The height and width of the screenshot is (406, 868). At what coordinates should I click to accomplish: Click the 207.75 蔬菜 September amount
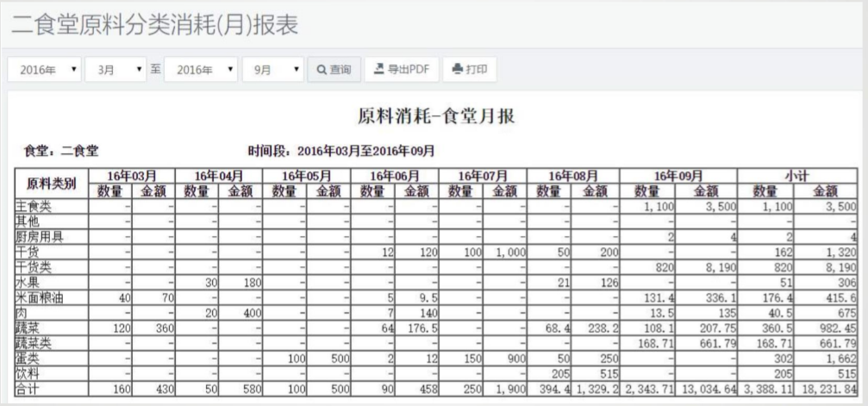(x=717, y=328)
